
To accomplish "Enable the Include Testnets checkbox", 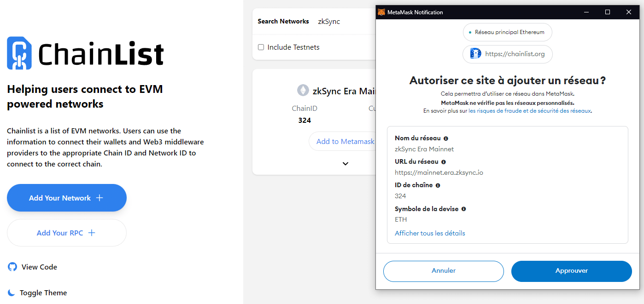I will (x=261, y=47).
